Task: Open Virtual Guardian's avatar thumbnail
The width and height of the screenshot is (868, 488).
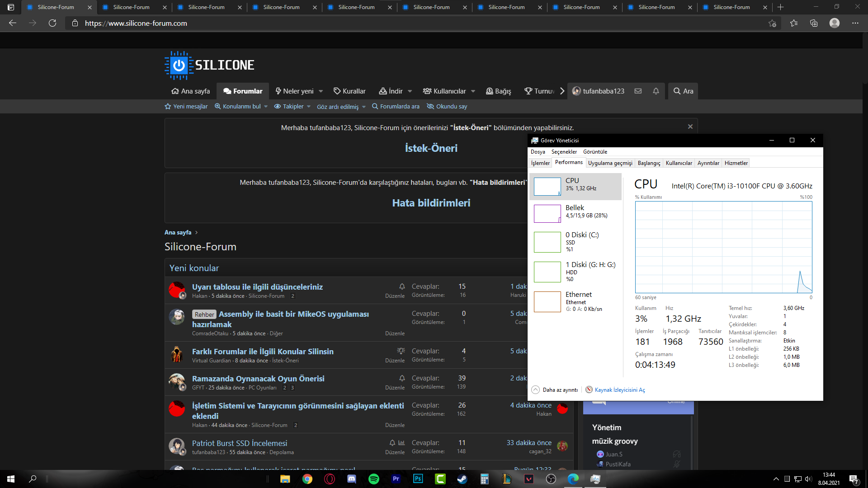Action: click(177, 355)
